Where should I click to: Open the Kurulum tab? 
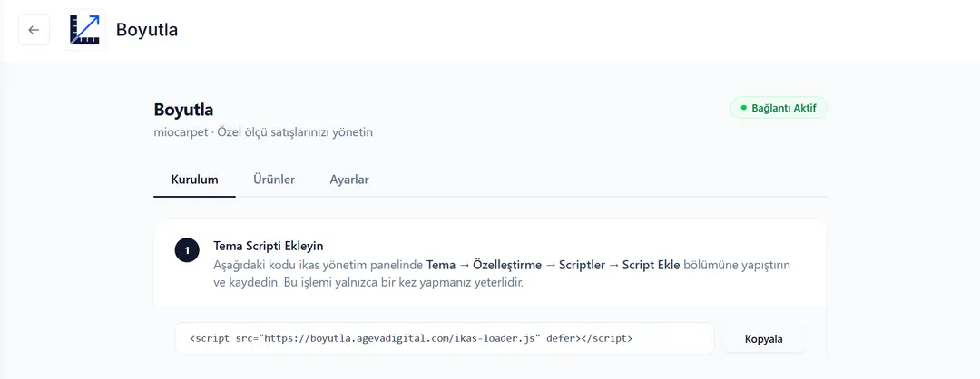(194, 180)
